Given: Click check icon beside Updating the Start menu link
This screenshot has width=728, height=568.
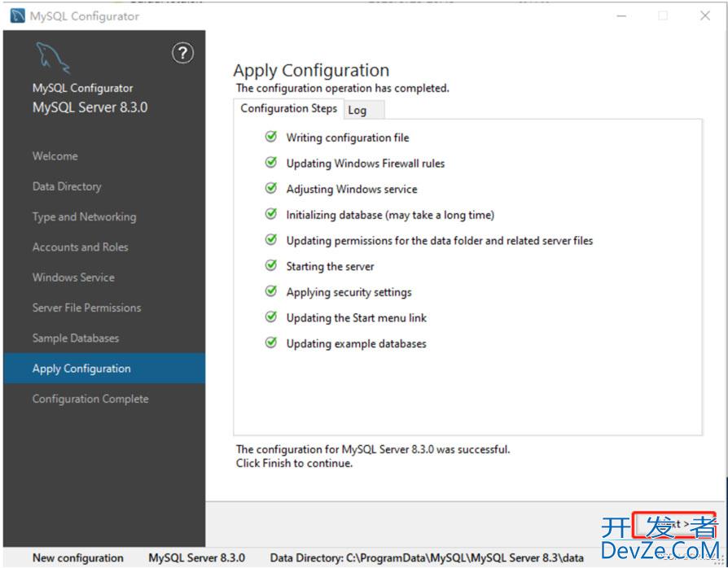Looking at the screenshot, I should [270, 317].
